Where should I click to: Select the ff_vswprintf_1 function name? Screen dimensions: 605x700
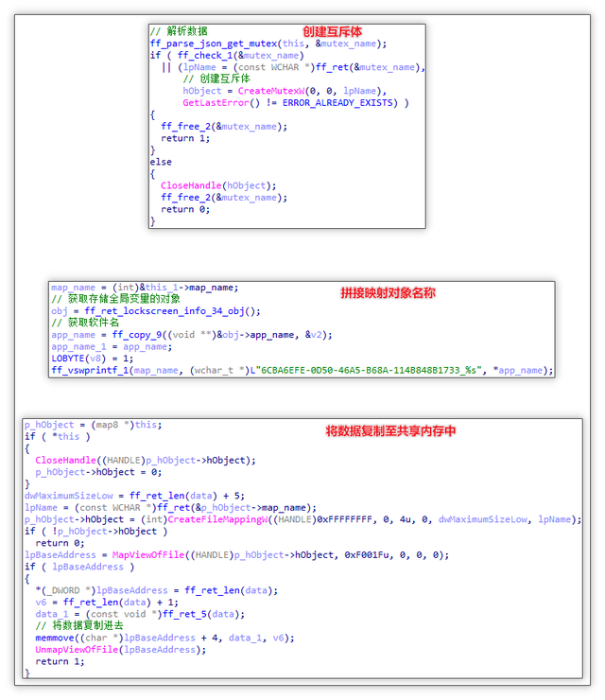point(90,371)
